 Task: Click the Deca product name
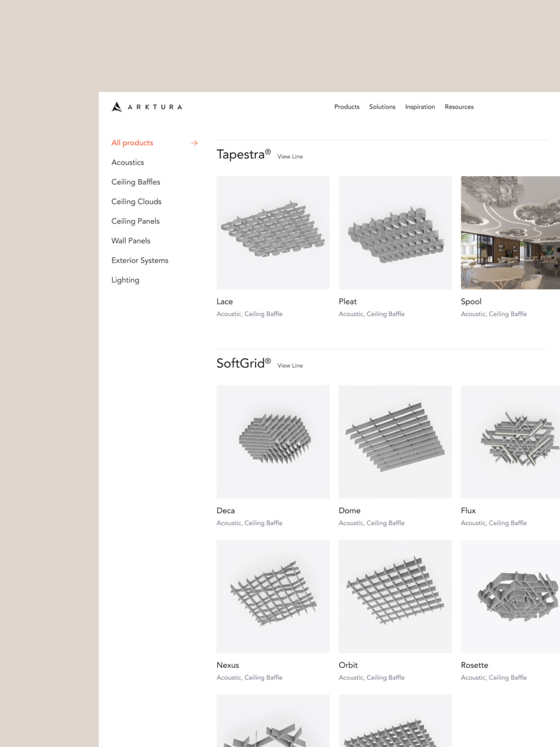(x=225, y=511)
